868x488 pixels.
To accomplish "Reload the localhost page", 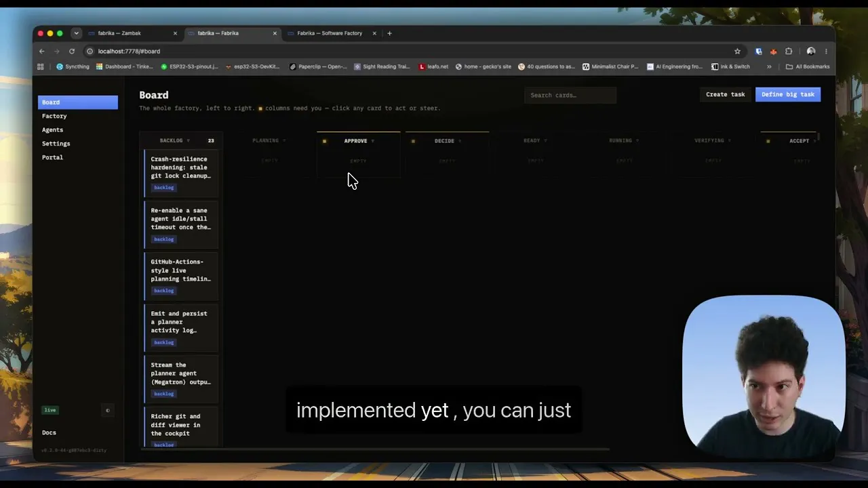I will click(x=72, y=52).
